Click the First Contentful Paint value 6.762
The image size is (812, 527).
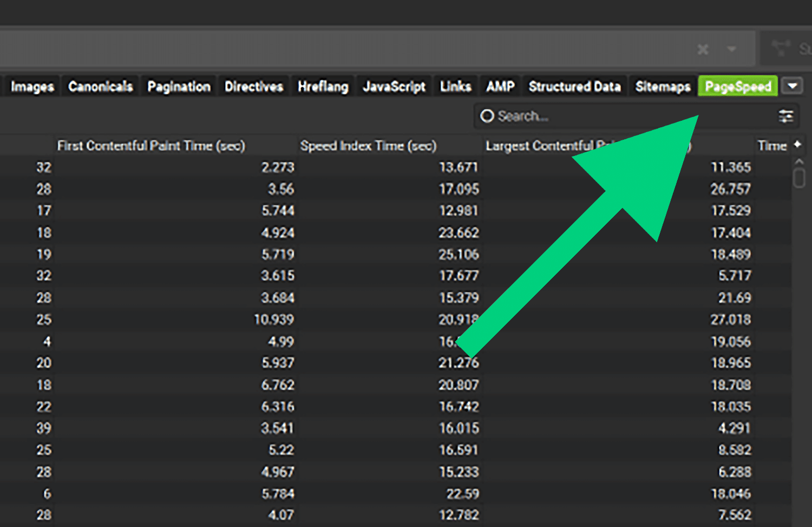tap(278, 385)
